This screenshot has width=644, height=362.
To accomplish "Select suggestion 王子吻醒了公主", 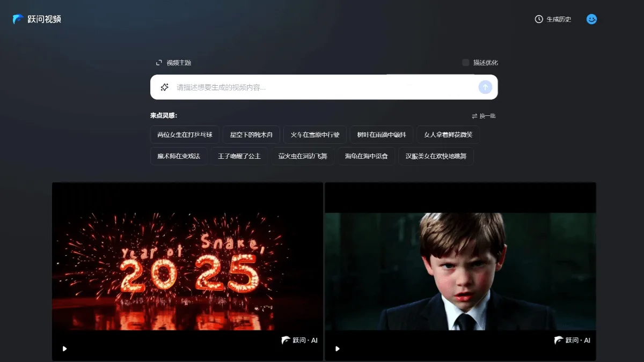I will click(x=239, y=156).
